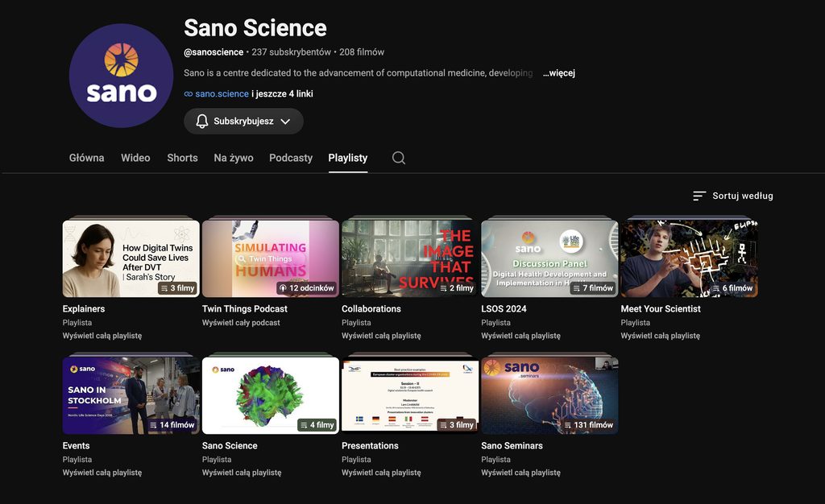This screenshot has height=504, width=825.
Task: Click the Sano Science channel name heading
Action: tap(255, 28)
